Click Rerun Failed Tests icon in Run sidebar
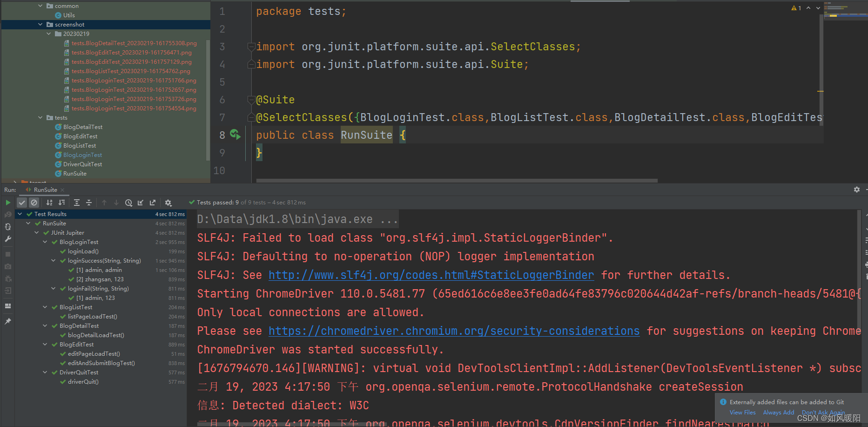Image resolution: width=868 pixels, height=427 pixels. (x=8, y=215)
